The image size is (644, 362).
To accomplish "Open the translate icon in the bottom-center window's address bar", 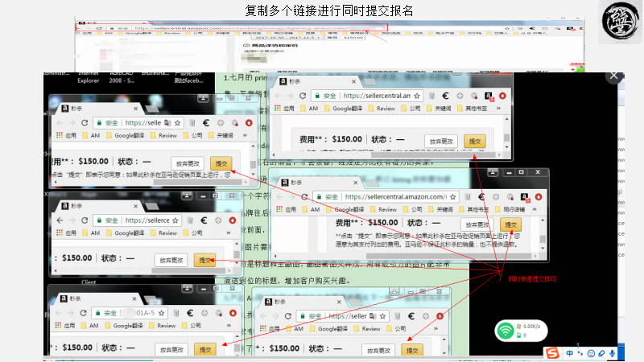I will tap(373, 316).
